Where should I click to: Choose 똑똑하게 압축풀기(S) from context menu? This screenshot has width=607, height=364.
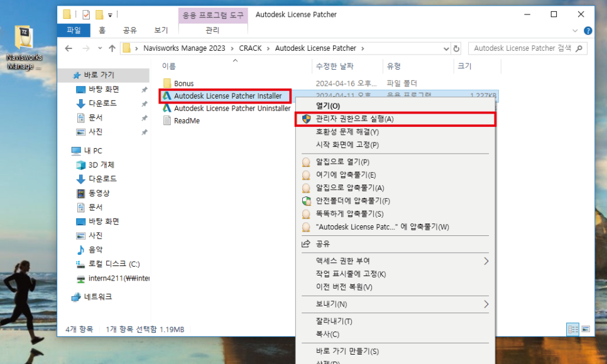point(395,214)
